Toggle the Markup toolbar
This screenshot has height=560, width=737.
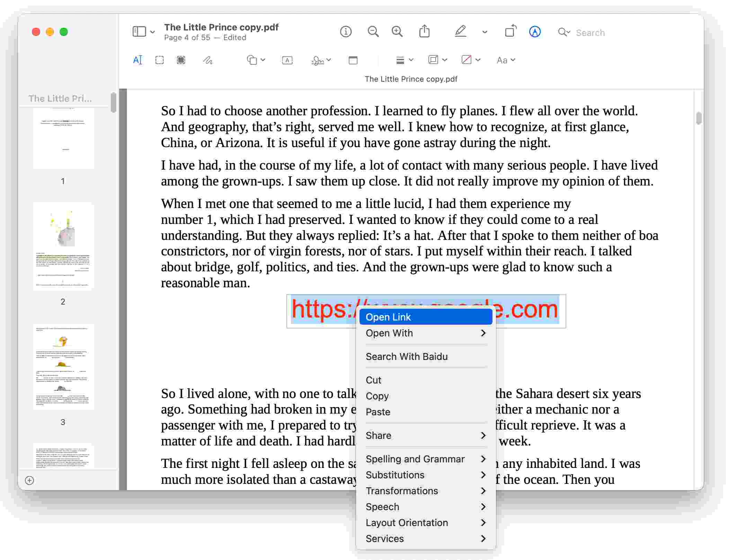534,31
